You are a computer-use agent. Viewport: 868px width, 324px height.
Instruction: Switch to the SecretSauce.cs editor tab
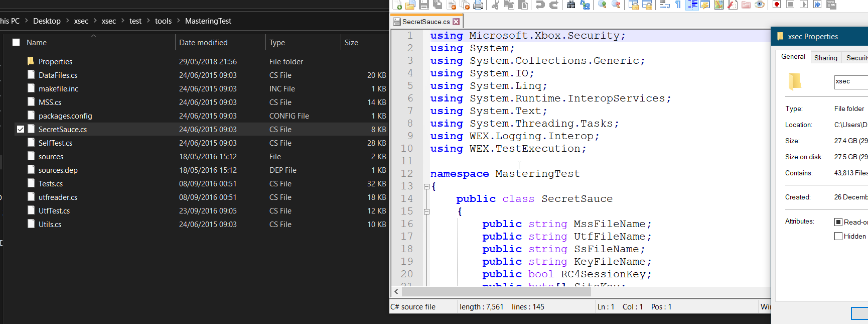tap(426, 22)
